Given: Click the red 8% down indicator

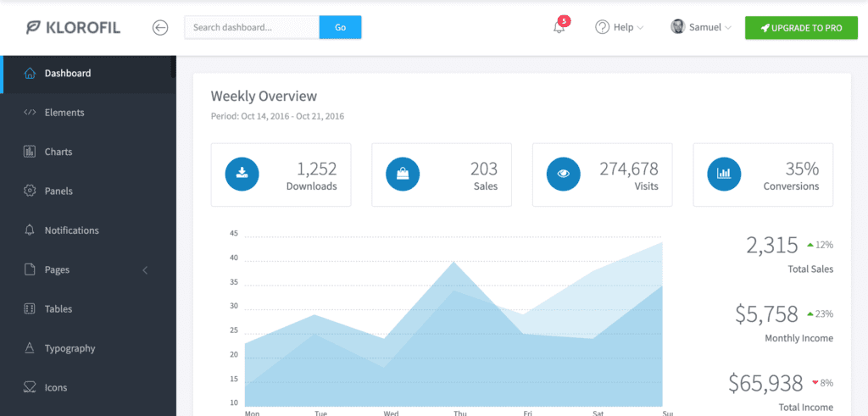Looking at the screenshot, I should (822, 382).
